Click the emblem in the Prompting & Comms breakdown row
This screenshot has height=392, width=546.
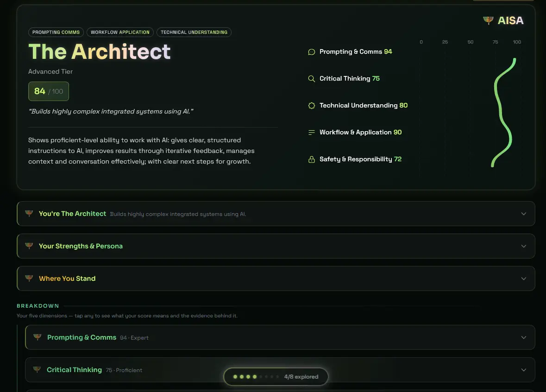(37, 337)
